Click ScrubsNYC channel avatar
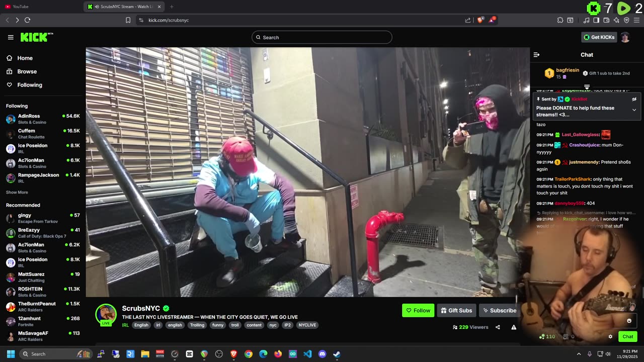644x362 pixels. click(x=106, y=314)
